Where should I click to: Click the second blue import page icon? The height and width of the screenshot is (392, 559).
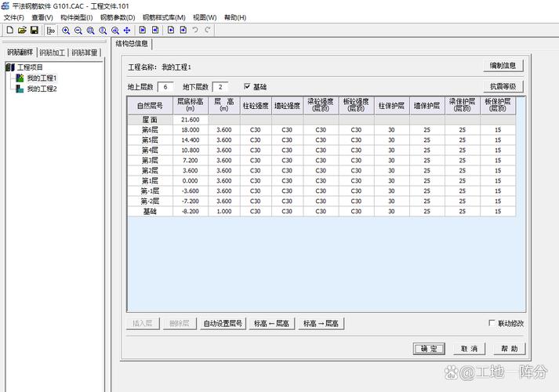coord(155,31)
